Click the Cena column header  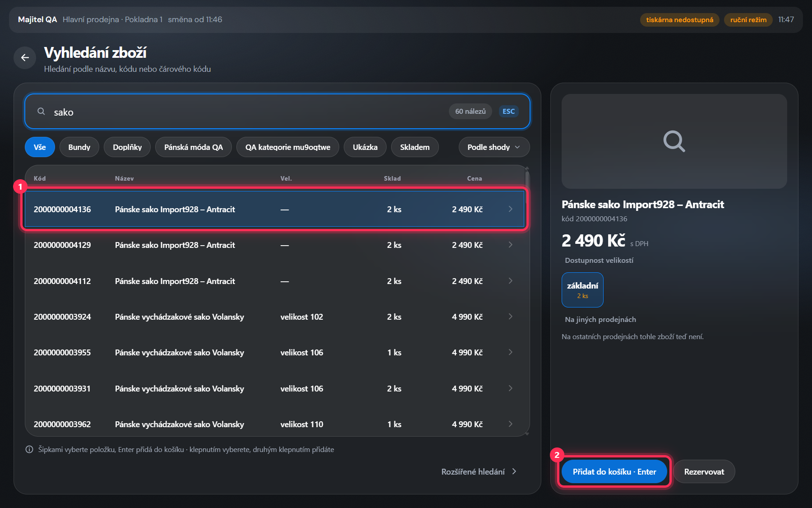point(474,178)
